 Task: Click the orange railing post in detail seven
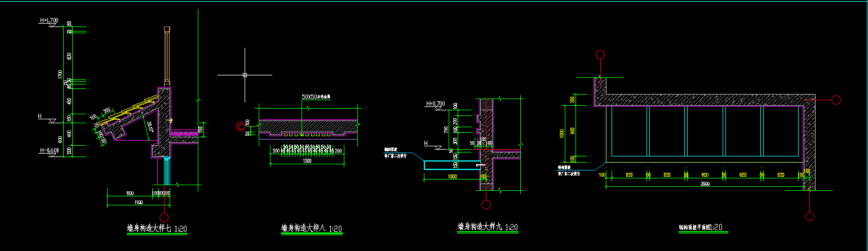pos(166,56)
